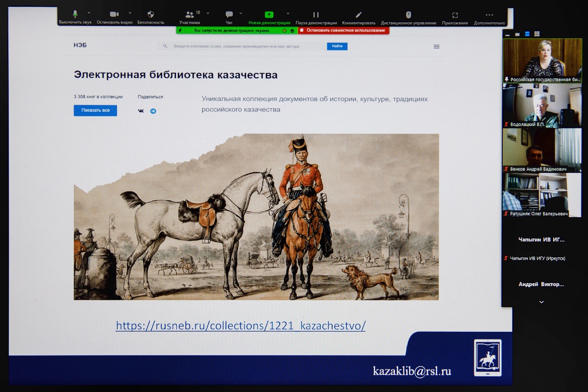Screen dimensions: 588x392
Task: Mute microphone with Выключить звук
Action: [75, 15]
